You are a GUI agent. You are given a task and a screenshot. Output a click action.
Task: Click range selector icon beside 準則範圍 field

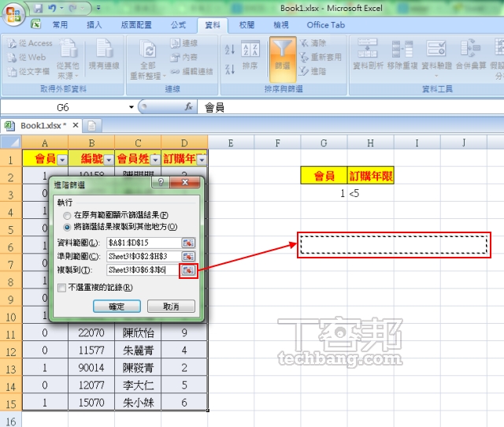tap(188, 256)
